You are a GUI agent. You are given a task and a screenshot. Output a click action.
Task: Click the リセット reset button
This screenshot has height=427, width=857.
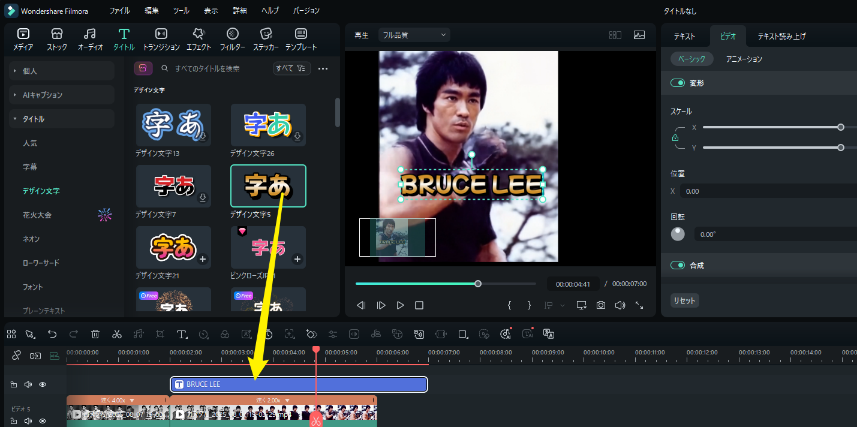pyautogui.click(x=684, y=301)
